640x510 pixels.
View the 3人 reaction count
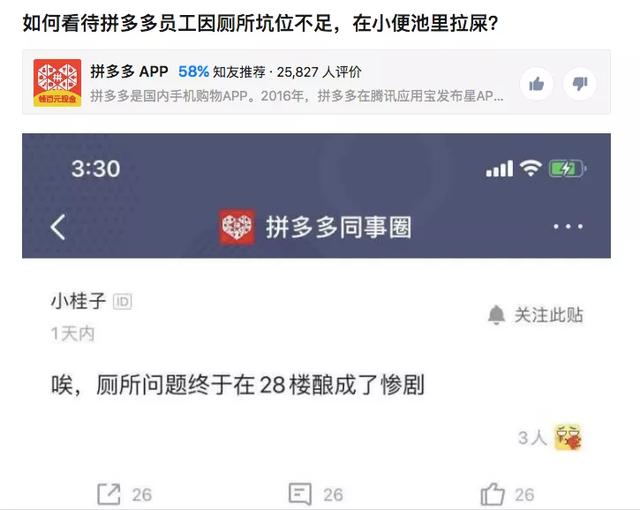point(532,438)
